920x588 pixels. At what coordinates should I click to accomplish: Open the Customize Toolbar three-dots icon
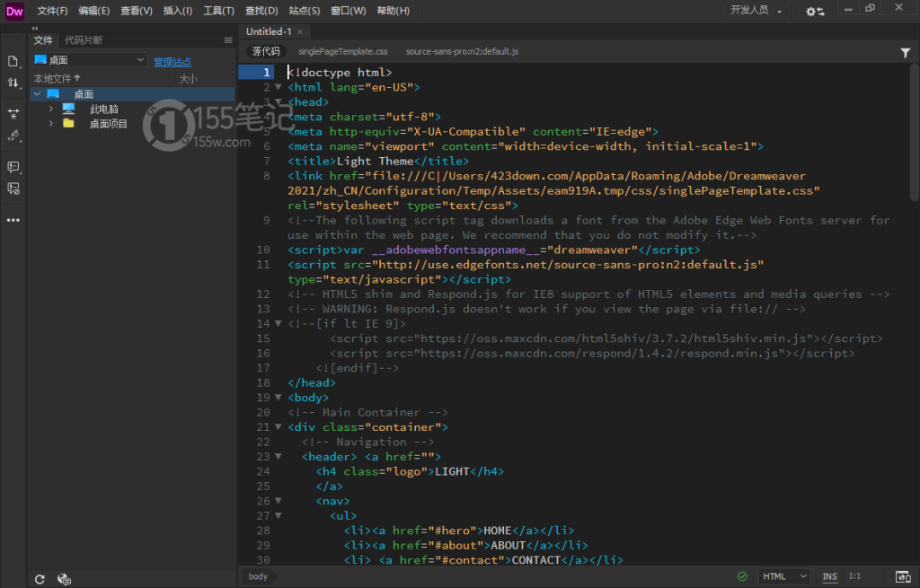click(x=13, y=220)
